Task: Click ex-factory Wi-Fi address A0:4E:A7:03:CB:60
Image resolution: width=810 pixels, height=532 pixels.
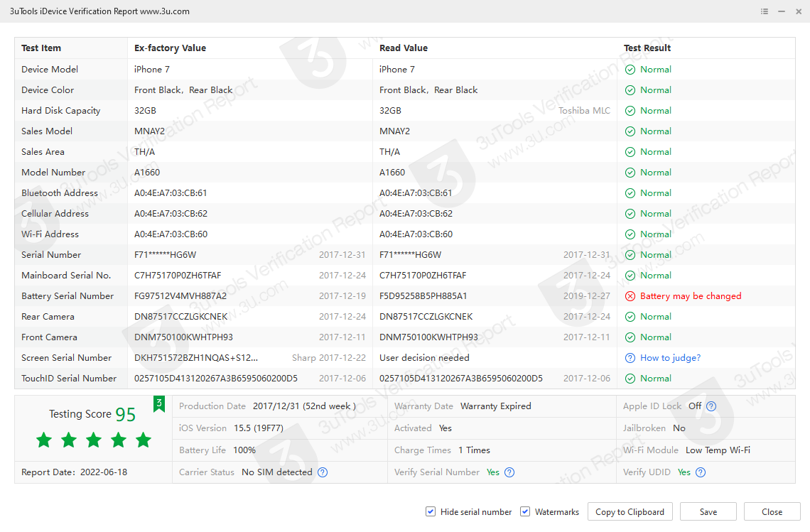Action: tap(171, 234)
